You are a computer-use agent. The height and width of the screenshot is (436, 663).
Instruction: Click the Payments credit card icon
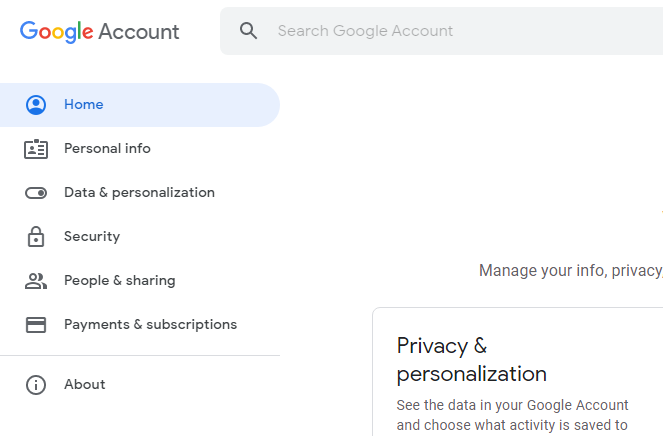coord(36,325)
